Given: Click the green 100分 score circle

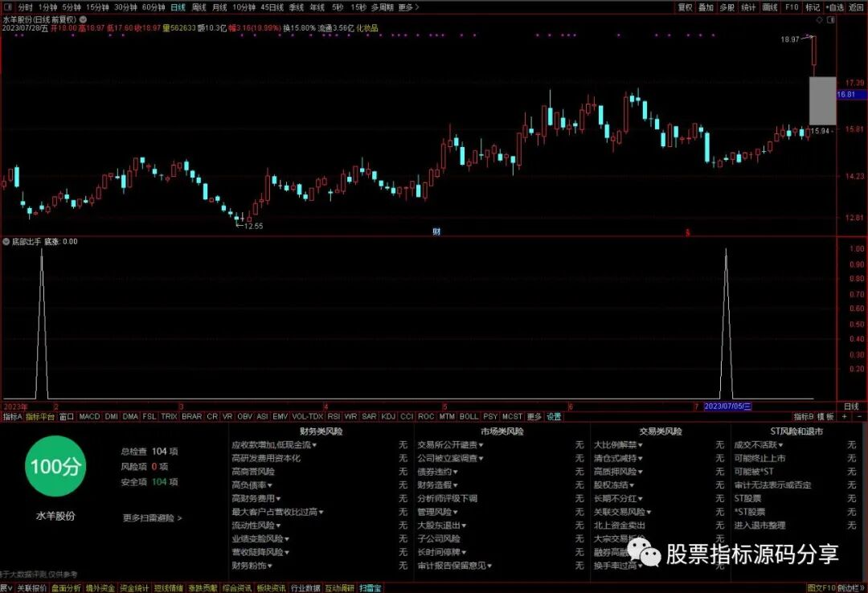Looking at the screenshot, I should click(55, 466).
